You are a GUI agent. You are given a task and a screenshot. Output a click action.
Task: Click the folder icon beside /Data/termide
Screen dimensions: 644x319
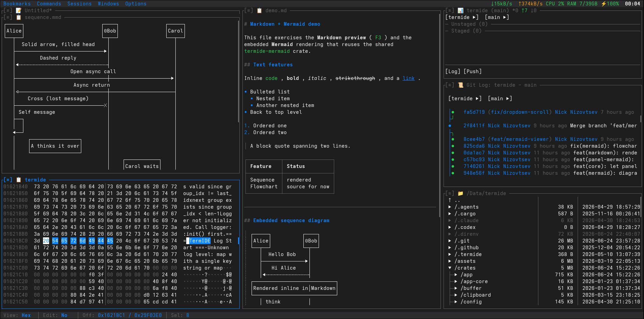460,193
